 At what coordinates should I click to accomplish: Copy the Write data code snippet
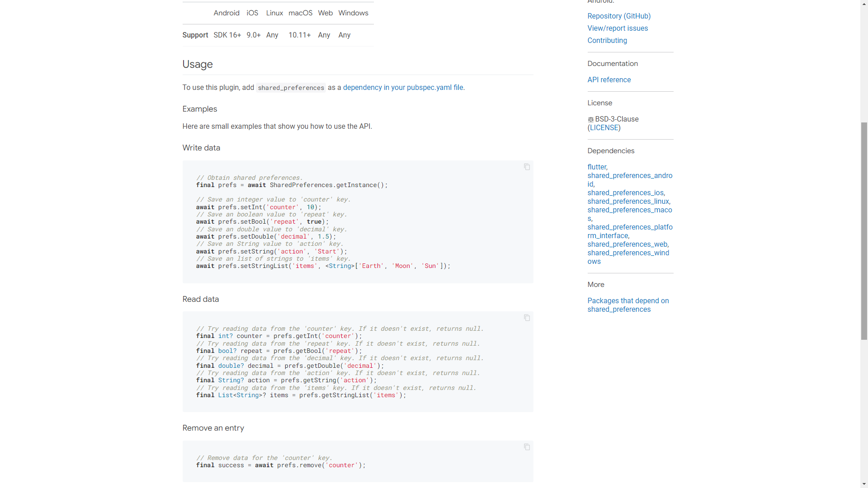click(527, 167)
